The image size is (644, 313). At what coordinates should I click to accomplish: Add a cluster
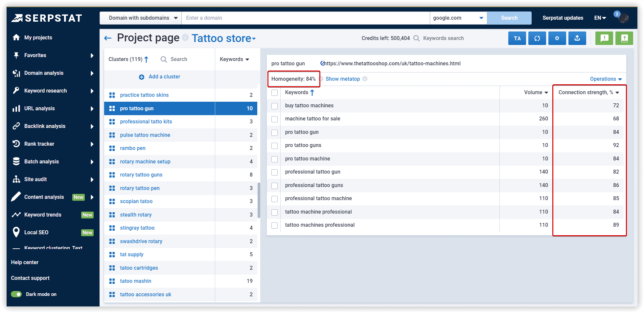coord(164,76)
